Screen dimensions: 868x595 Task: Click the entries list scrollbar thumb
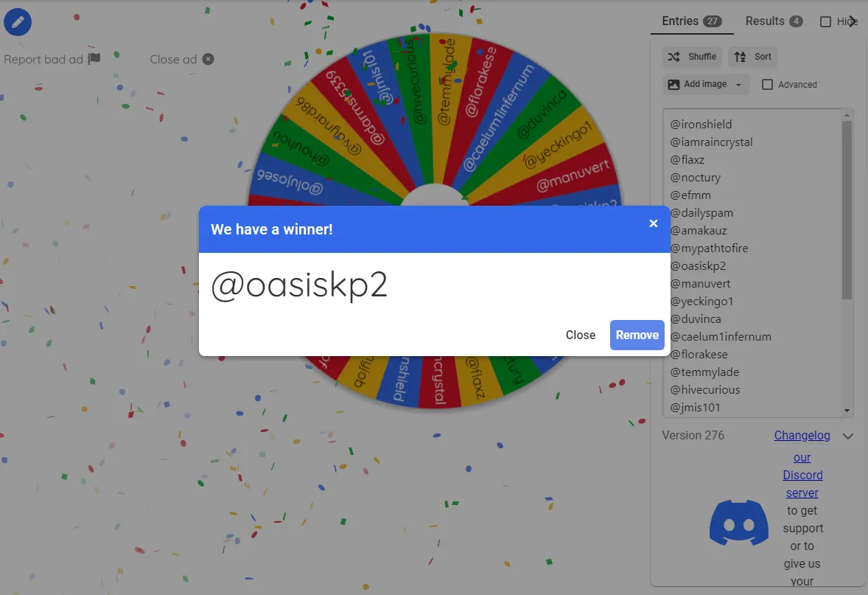pos(847,210)
